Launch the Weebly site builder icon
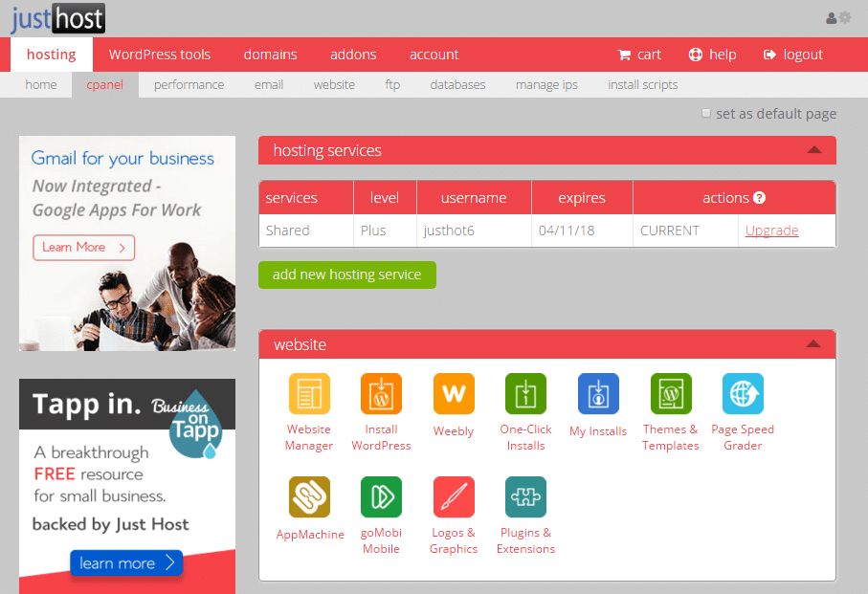Image resolution: width=868 pixels, height=594 pixels. pyautogui.click(x=453, y=393)
